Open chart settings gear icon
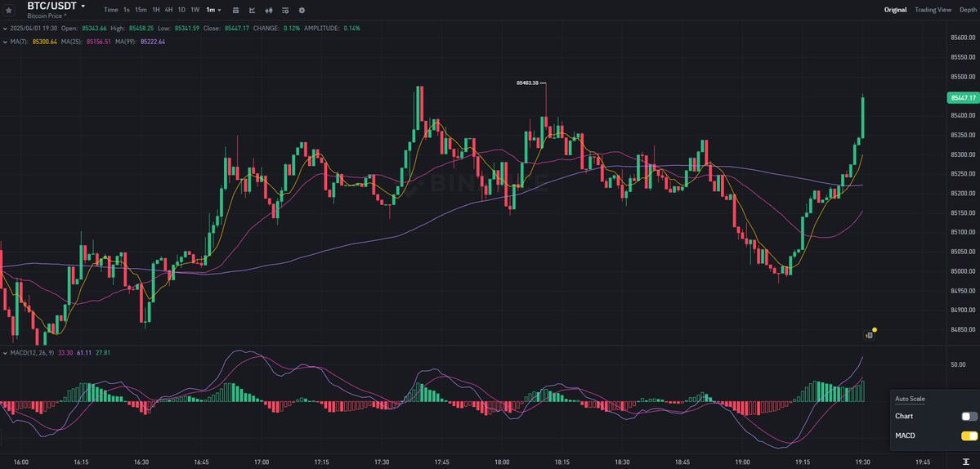Viewport: 980px width, 469px height. pos(302,10)
